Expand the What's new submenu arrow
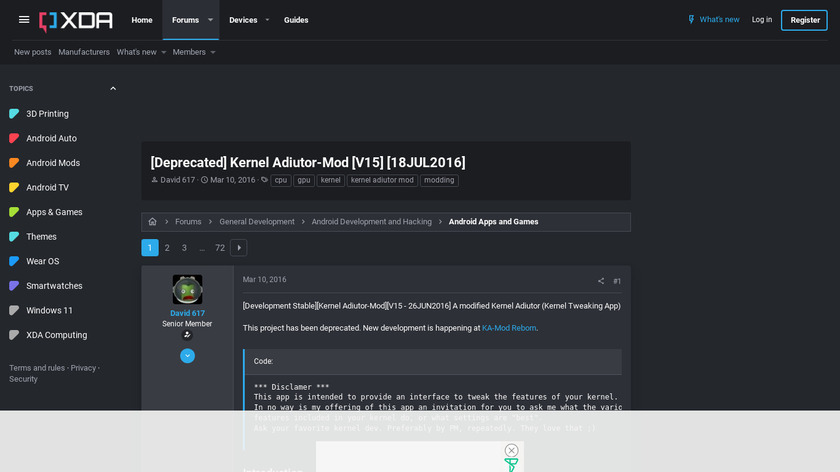 (x=163, y=53)
